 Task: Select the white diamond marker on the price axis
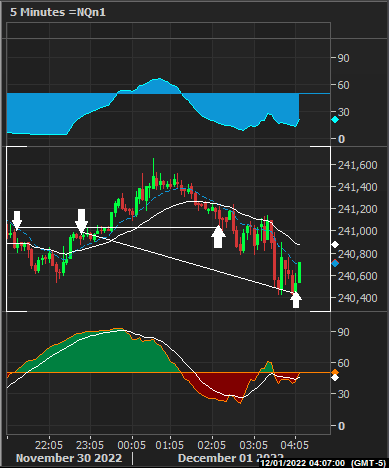point(335,245)
